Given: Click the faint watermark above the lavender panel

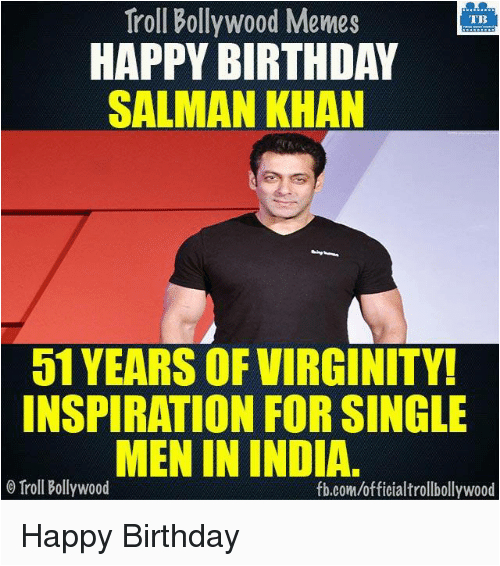Looking at the screenshot, I should (472, 134).
